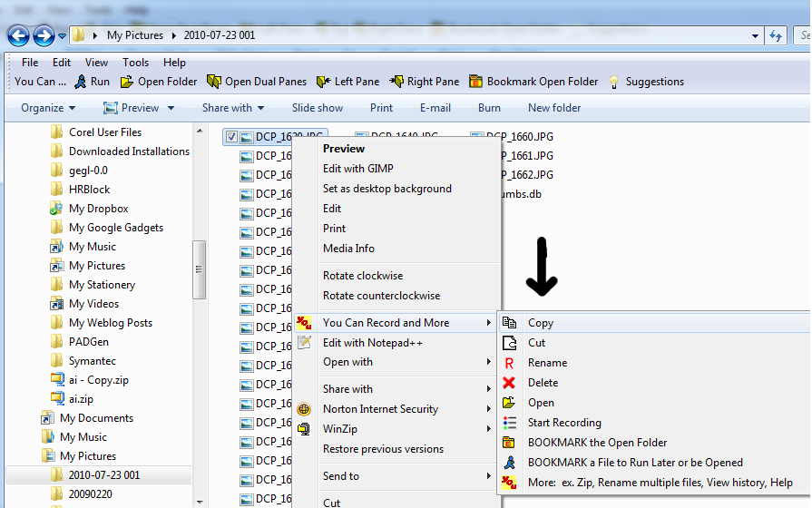
Task: Click the More options icon in submenu
Action: 509,483
